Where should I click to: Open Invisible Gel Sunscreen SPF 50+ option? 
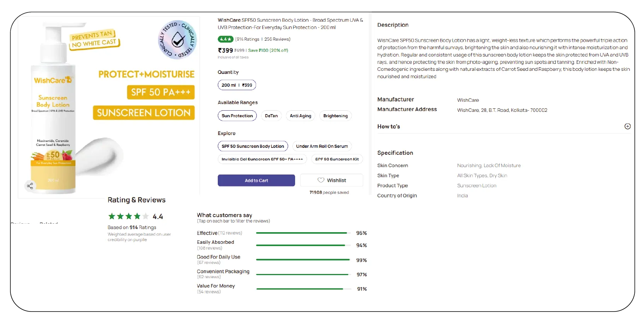(262, 159)
